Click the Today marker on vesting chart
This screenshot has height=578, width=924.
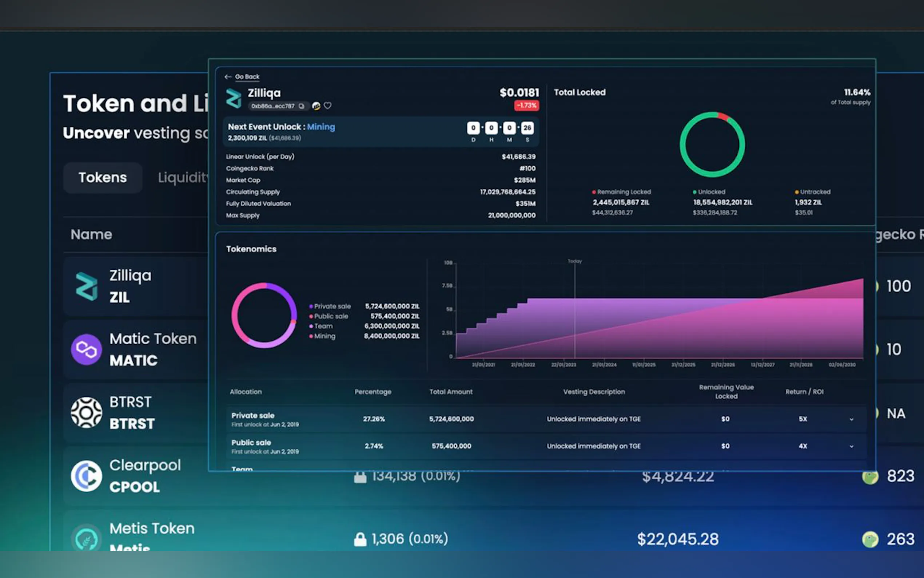574,261
